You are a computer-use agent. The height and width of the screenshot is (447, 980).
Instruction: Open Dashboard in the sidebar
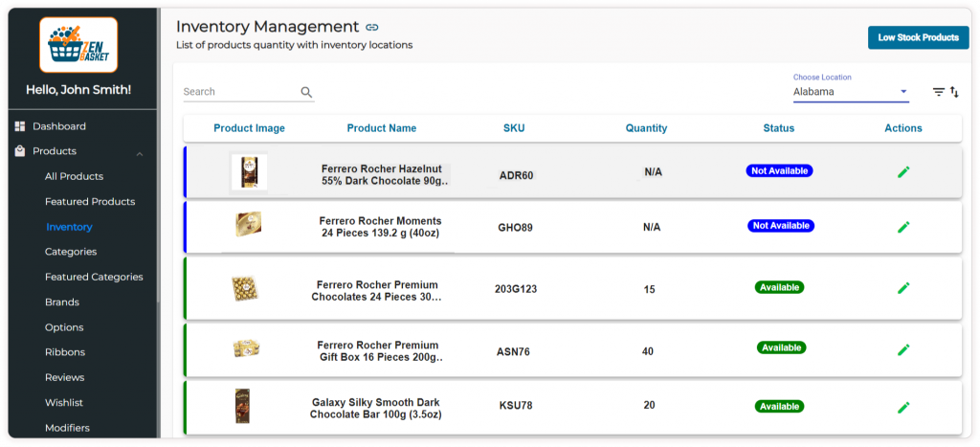click(x=59, y=126)
